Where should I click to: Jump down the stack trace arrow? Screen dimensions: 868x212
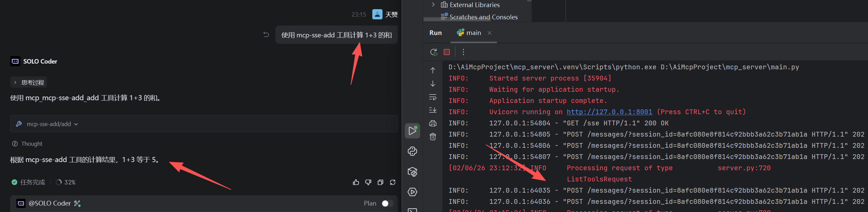click(x=433, y=84)
